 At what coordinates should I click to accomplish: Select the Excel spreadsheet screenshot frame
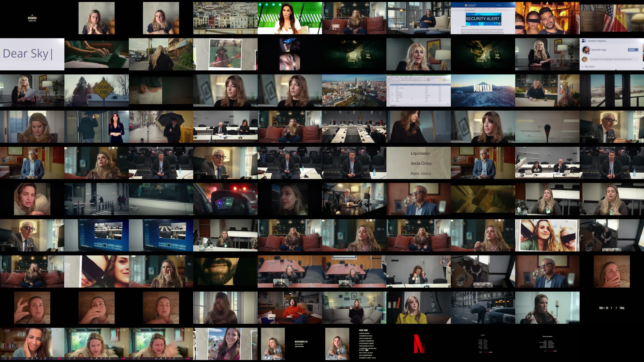(419, 90)
